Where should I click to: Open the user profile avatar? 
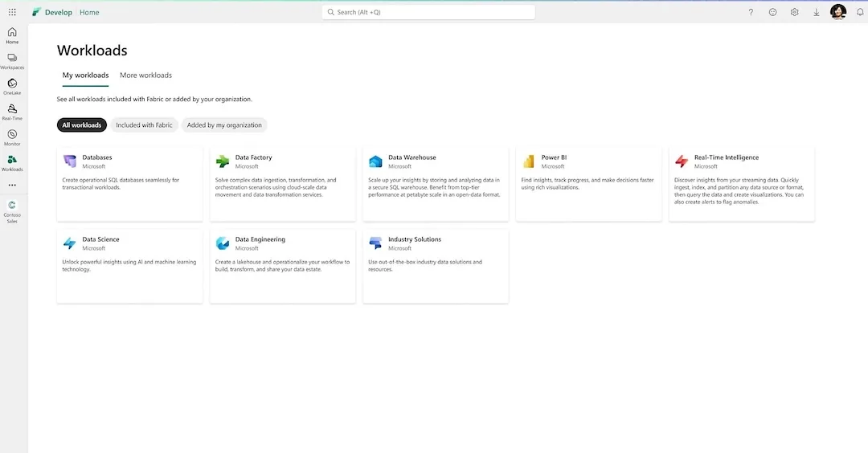pyautogui.click(x=838, y=11)
